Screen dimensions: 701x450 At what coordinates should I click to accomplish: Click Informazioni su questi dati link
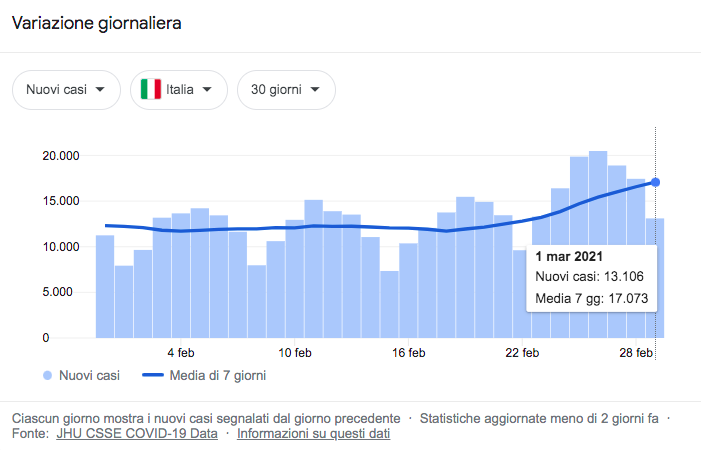[313, 434]
